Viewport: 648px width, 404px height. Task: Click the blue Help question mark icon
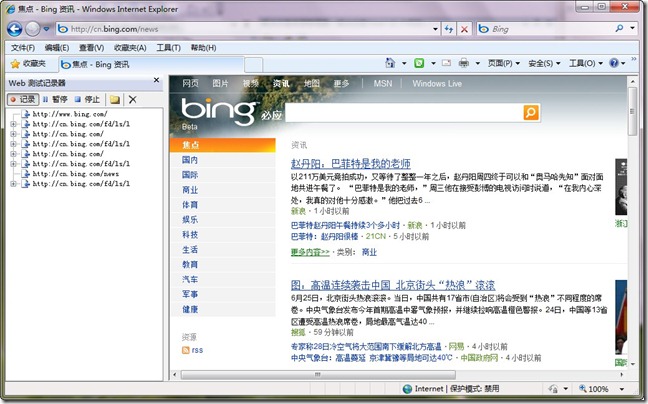pos(614,63)
